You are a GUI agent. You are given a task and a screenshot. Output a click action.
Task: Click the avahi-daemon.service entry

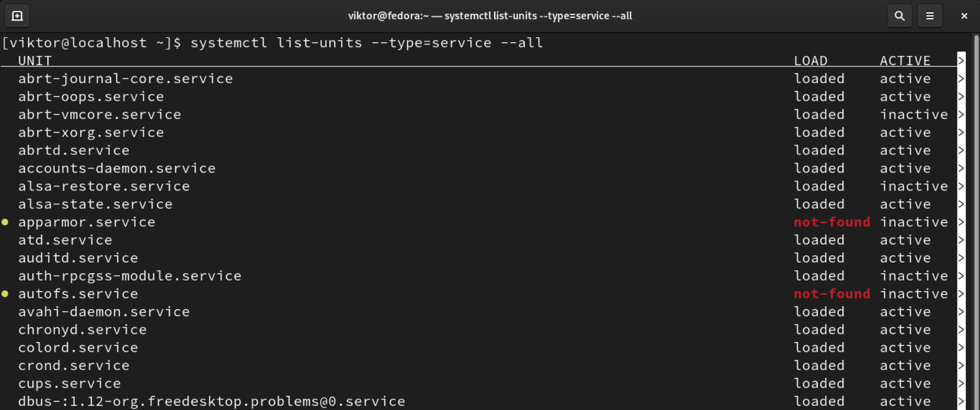104,312
